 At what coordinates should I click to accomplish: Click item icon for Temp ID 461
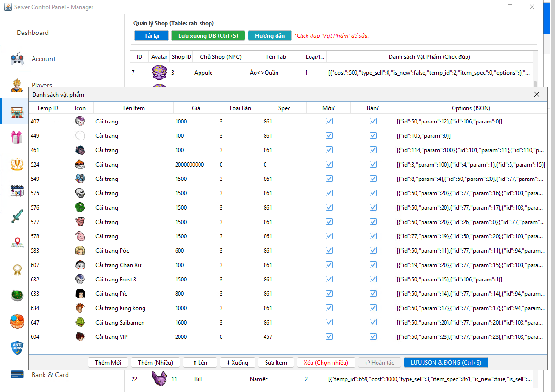click(x=80, y=150)
